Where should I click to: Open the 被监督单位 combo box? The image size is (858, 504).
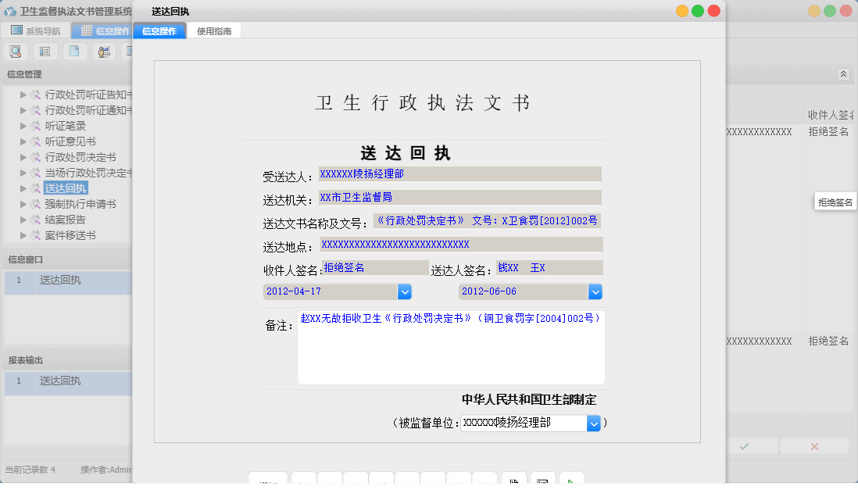(x=592, y=423)
